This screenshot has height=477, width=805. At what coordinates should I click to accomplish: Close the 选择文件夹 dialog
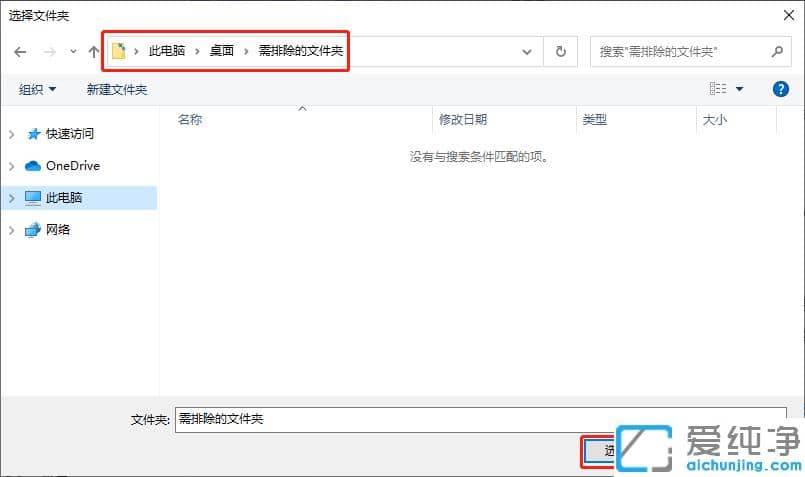click(x=789, y=15)
